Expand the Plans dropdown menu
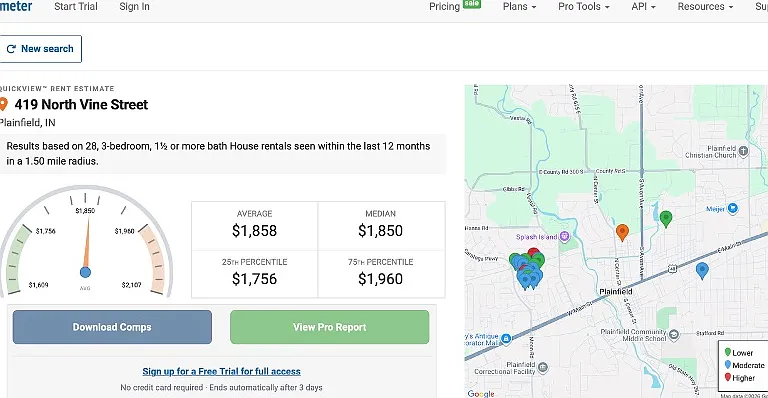768x398 pixels. pos(519,6)
